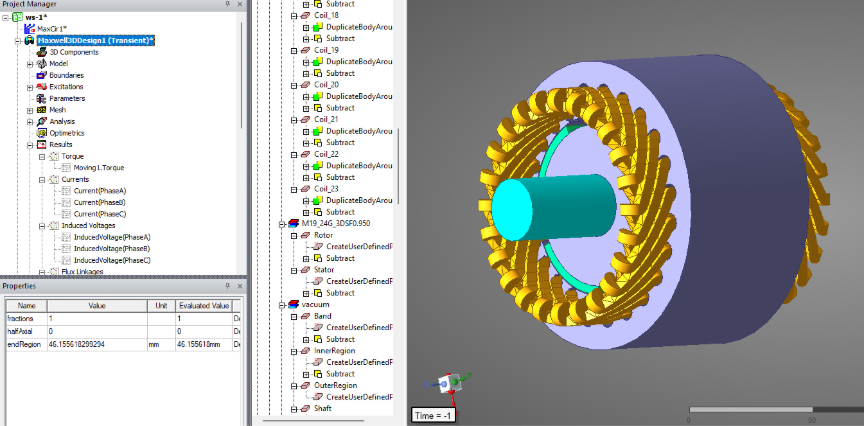The width and height of the screenshot is (864, 426).
Task: Select the 3D Components icon
Action: [42, 52]
